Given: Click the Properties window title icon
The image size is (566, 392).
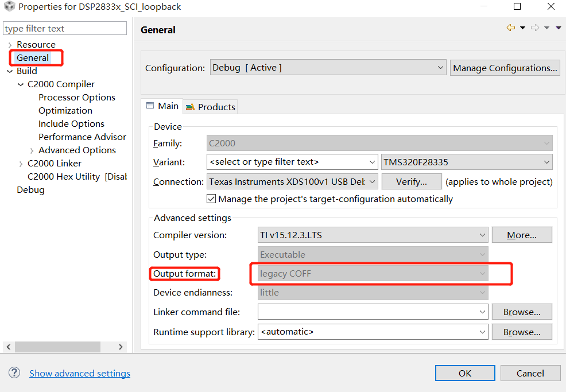Looking at the screenshot, I should 9,6.
